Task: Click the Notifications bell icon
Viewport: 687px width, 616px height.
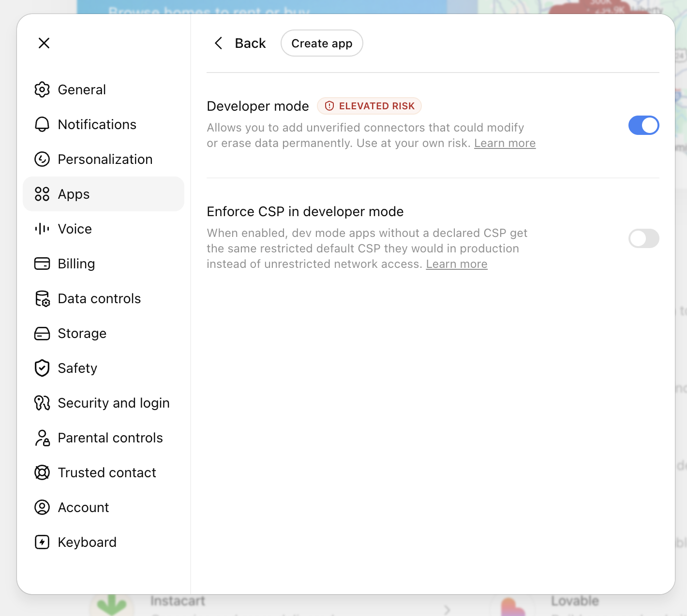Action: 42,124
